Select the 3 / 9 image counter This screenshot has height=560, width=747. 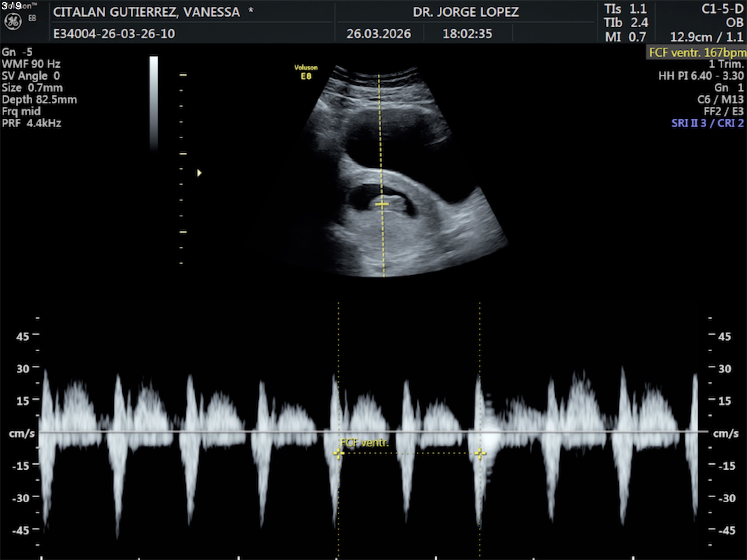(11, 6)
